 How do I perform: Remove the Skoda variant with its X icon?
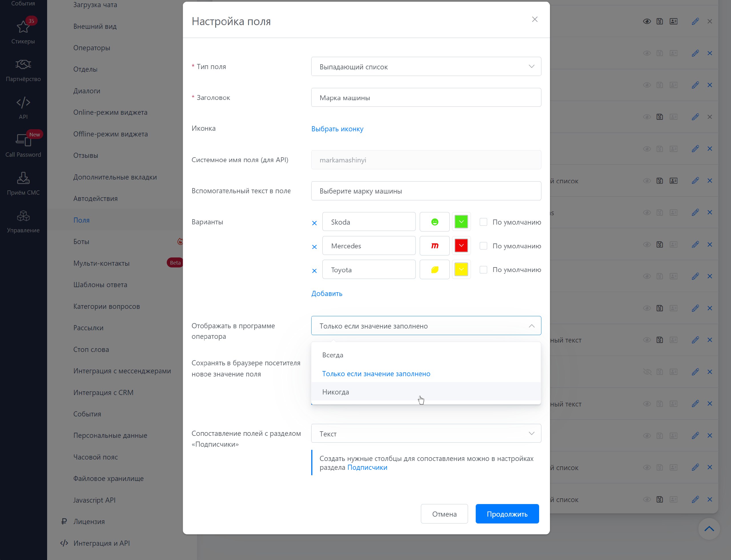[314, 223]
